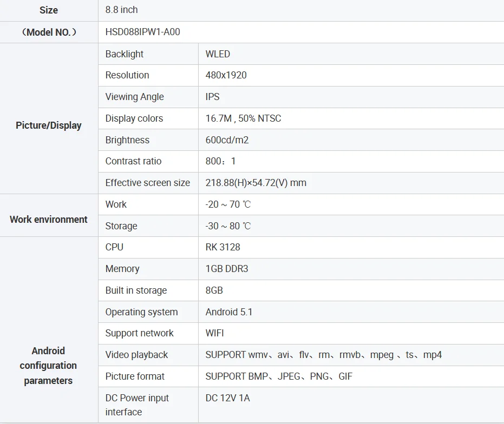Click the '(Model NO.)' header cell
Screen dimensions: 504x424
point(49,32)
